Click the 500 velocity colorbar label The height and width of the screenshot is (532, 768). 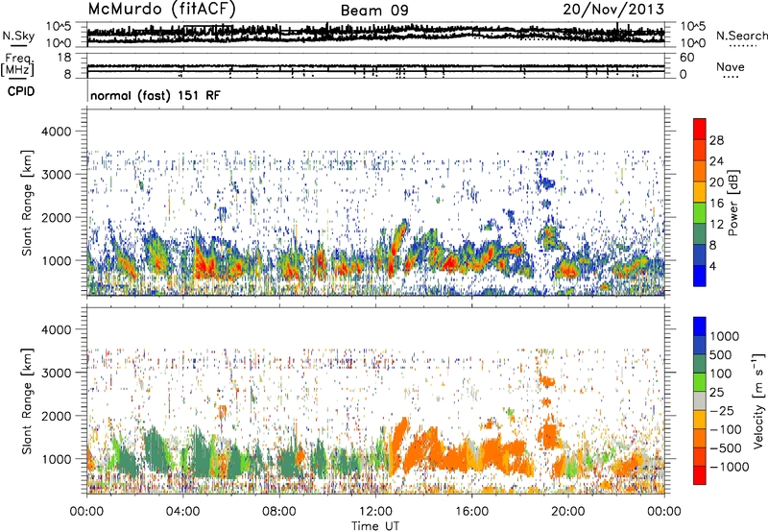[x=721, y=355]
